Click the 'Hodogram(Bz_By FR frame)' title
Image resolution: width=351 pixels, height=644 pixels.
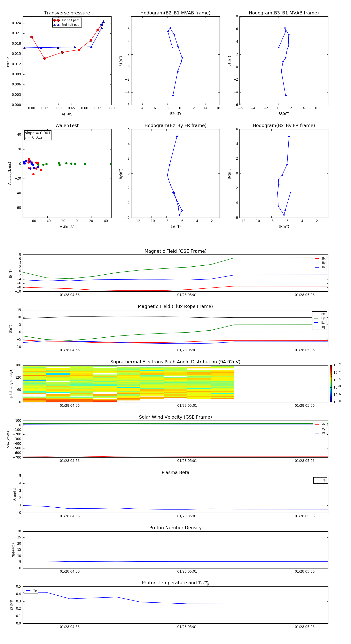pyautogui.click(x=175, y=125)
